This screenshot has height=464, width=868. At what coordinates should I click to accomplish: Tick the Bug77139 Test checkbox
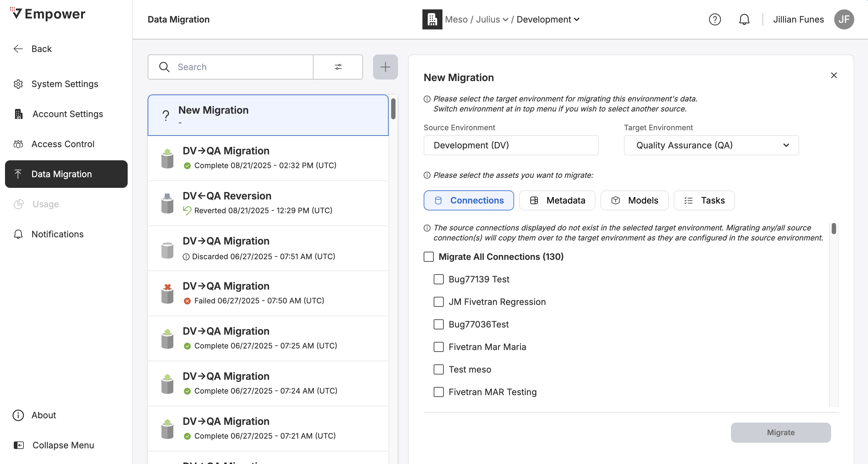438,279
